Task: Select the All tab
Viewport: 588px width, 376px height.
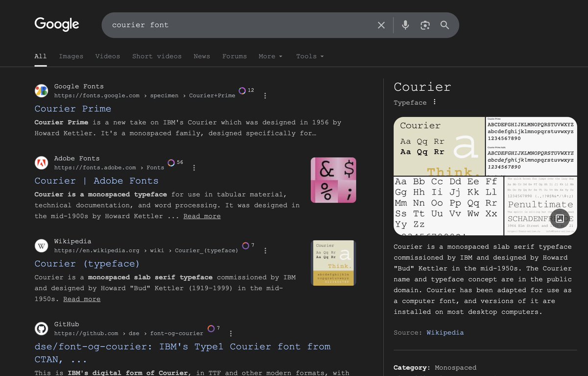Action: pyautogui.click(x=41, y=56)
